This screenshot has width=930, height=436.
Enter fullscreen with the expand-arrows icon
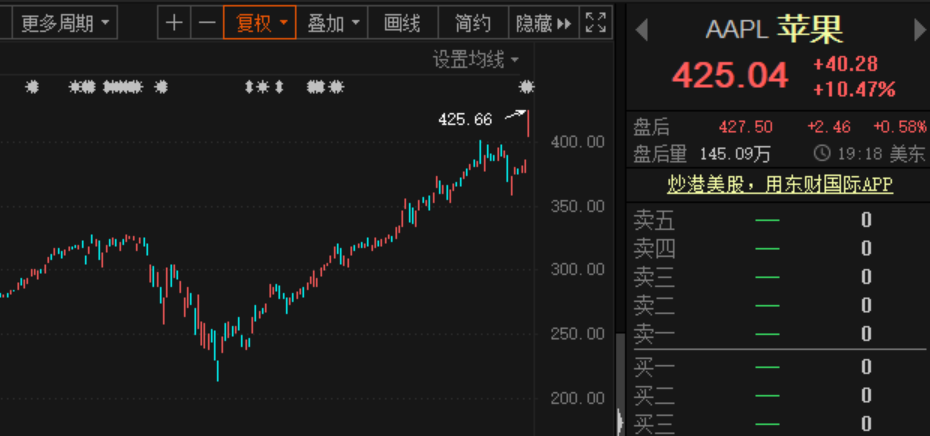[595, 23]
